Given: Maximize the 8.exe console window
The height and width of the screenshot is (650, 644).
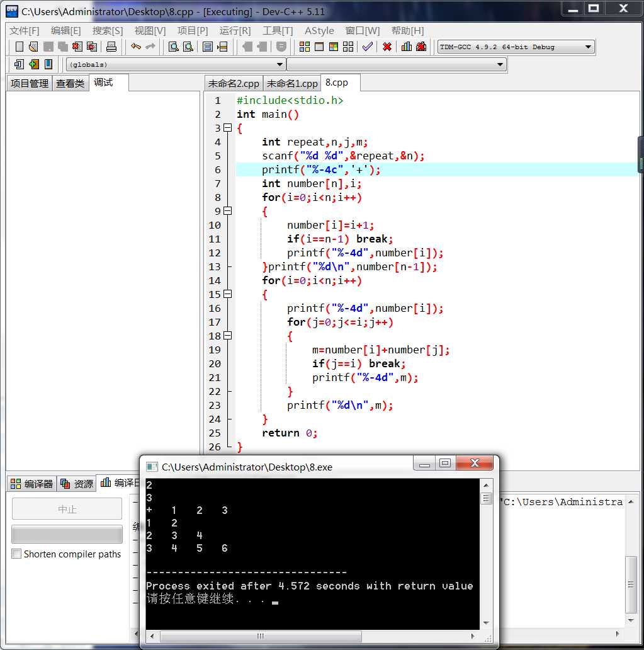Looking at the screenshot, I should (445, 463).
